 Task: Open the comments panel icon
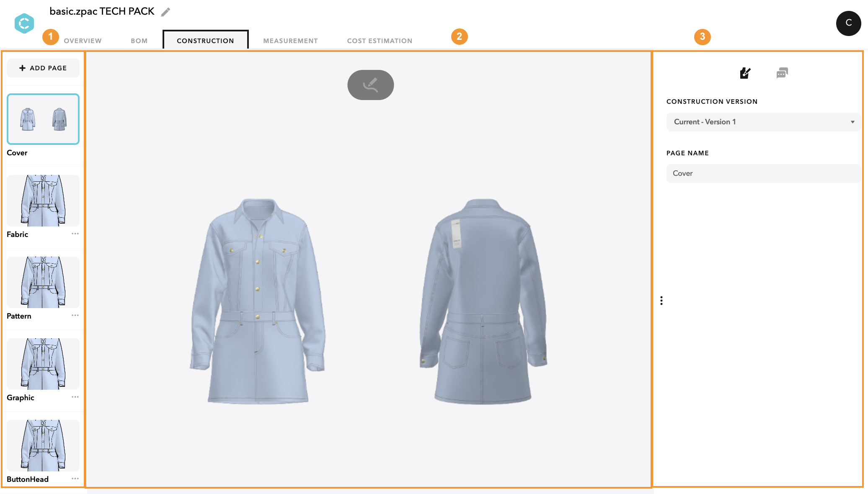pyautogui.click(x=782, y=73)
